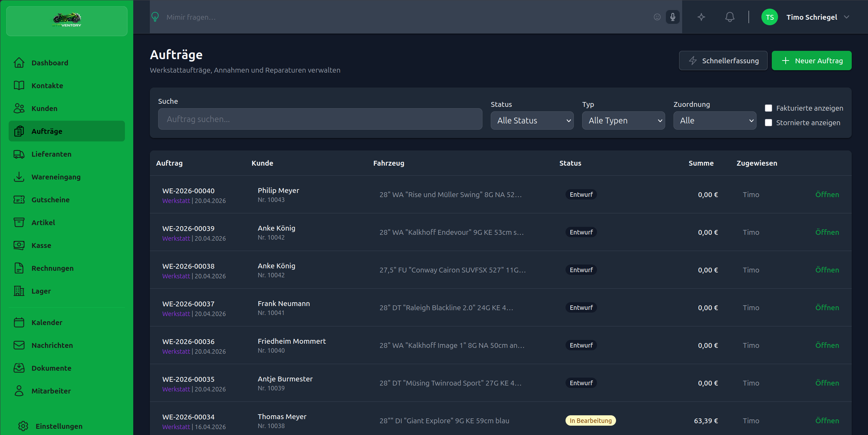Go to Rechnungen in sidebar
Screen dimensions: 868x435
(52, 268)
